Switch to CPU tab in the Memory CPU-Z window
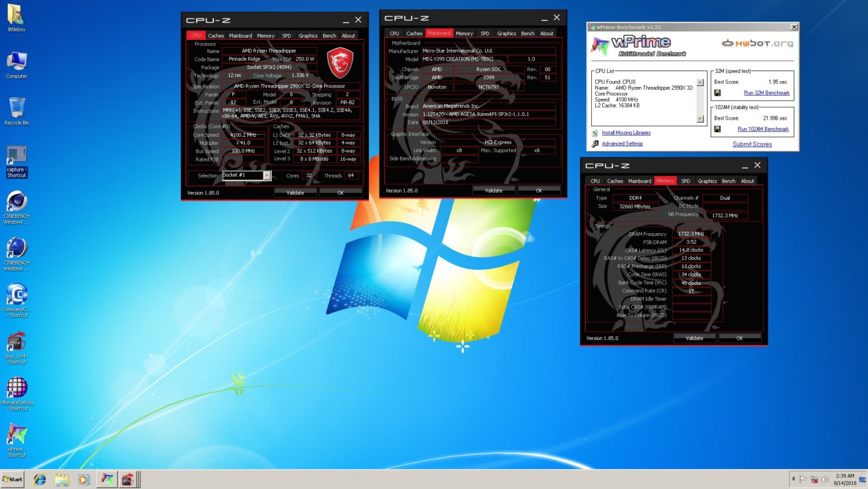Screen dimensions: 868x489 click(x=595, y=181)
